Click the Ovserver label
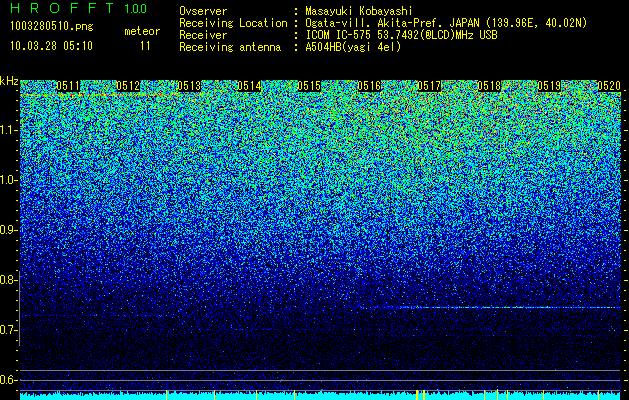629x400 pixels. (203, 11)
